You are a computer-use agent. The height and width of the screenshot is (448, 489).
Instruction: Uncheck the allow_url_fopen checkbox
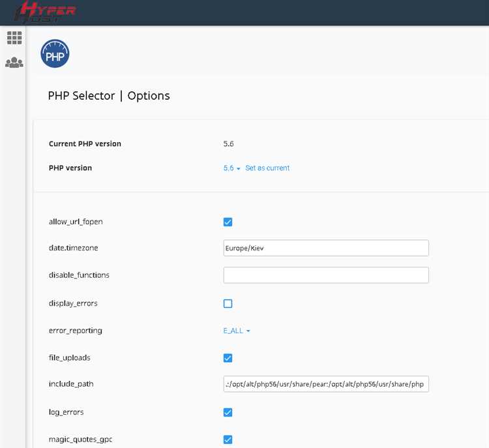coord(228,222)
